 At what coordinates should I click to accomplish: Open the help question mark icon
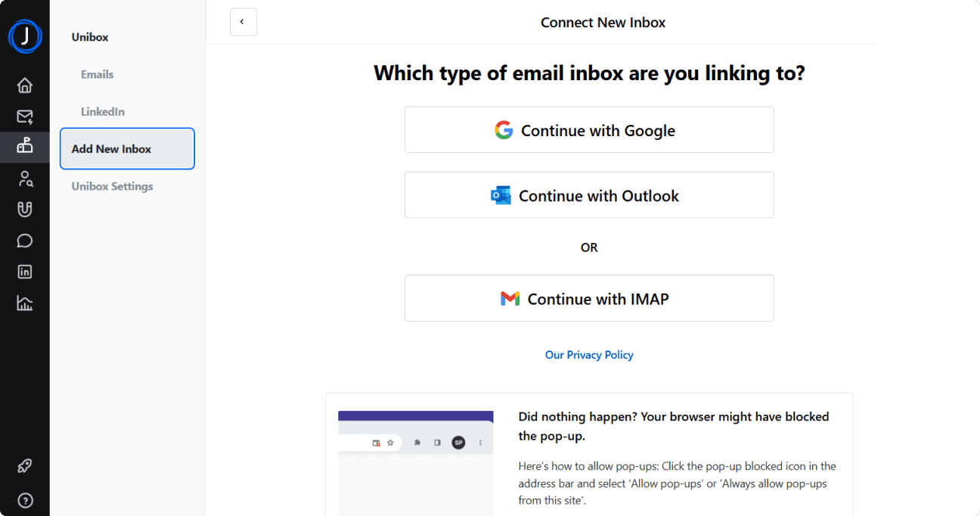click(25, 500)
